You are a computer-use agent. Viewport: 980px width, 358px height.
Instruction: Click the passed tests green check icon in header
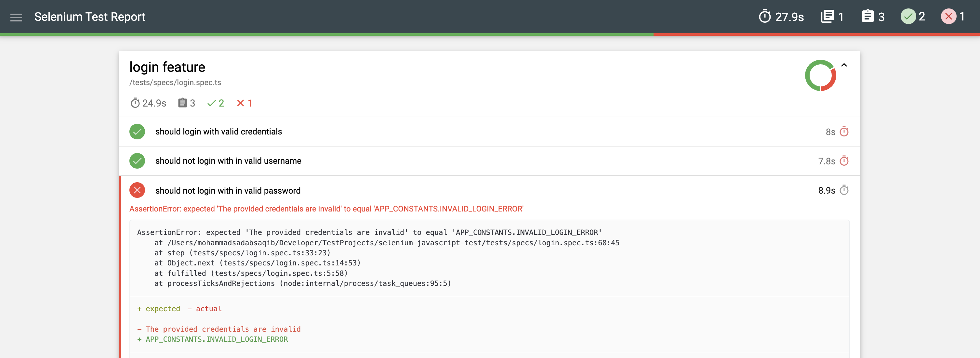click(x=908, y=16)
